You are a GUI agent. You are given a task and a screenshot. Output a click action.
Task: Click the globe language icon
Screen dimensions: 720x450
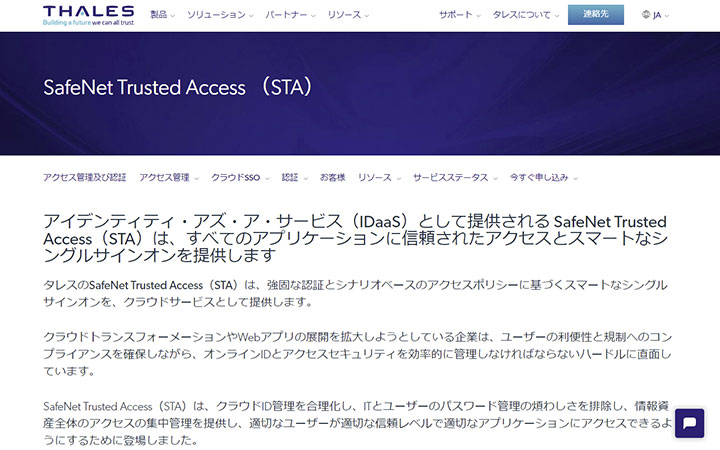646,15
